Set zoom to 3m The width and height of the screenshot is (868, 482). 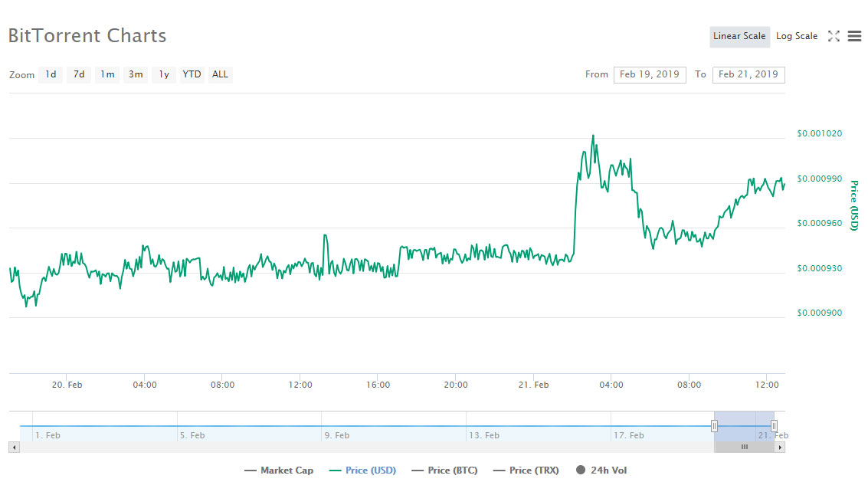(136, 74)
